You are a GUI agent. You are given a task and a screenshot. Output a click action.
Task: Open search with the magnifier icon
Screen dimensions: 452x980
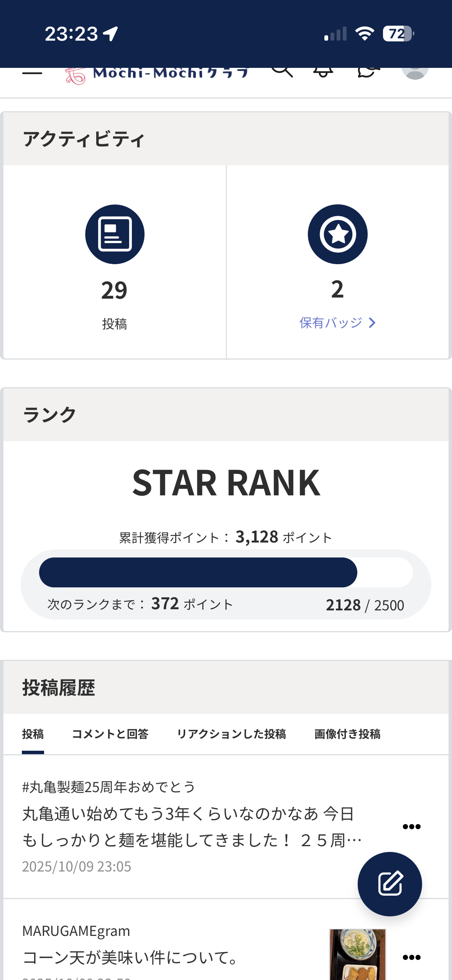pos(282,71)
